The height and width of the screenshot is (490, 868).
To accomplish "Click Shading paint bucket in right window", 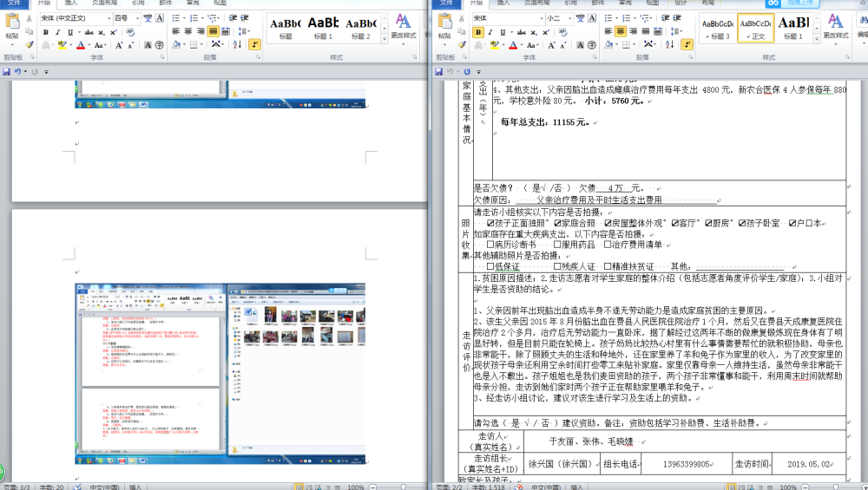I will [608, 45].
